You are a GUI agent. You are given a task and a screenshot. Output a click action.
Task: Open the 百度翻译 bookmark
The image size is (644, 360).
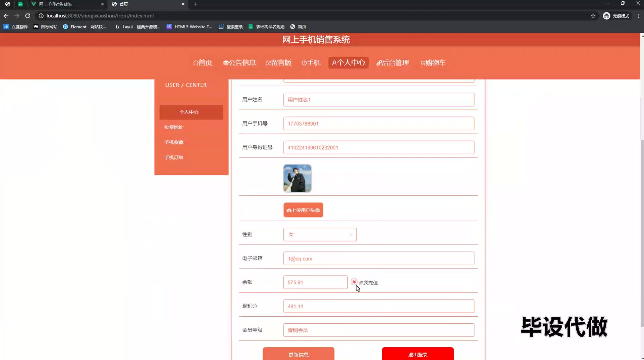click(15, 27)
